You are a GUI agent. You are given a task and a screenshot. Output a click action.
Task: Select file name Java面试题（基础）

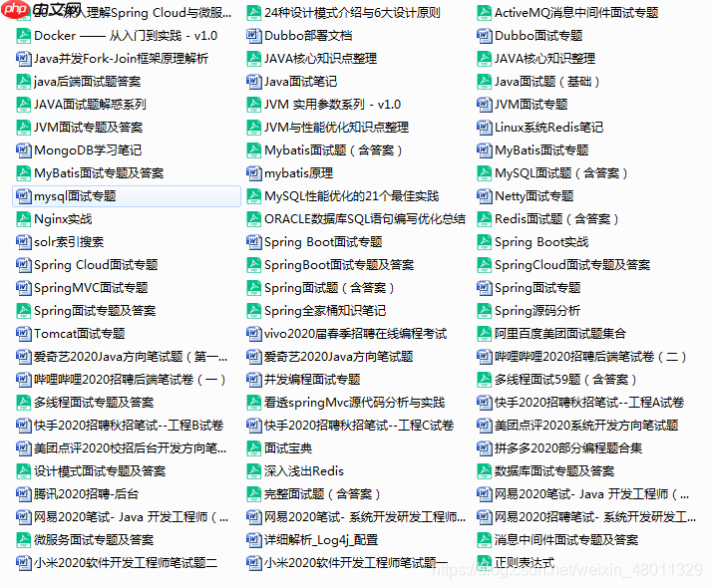coord(547,81)
